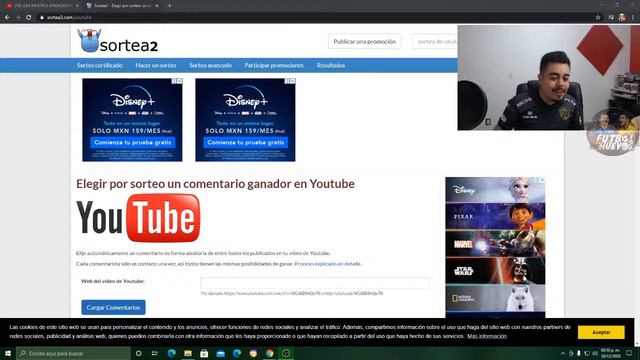This screenshot has width=640, height=360.
Task: Click the National Geographic banner in sidebar ad
Action: 495,298
